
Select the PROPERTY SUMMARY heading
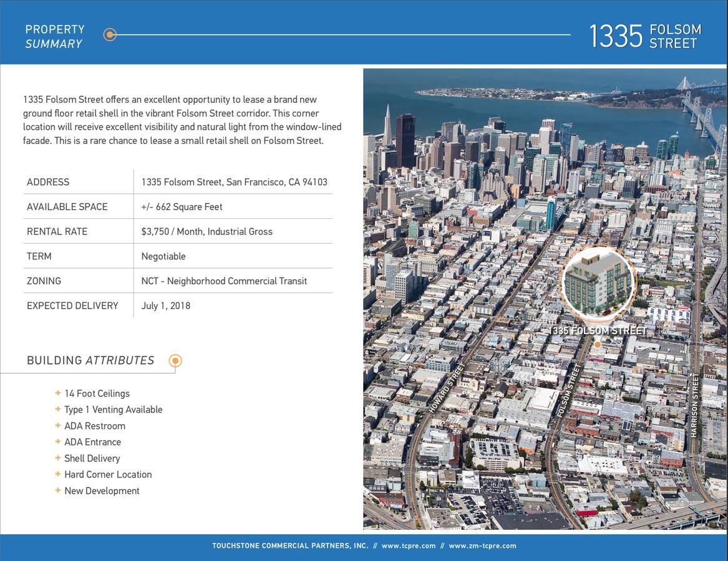tap(55, 37)
